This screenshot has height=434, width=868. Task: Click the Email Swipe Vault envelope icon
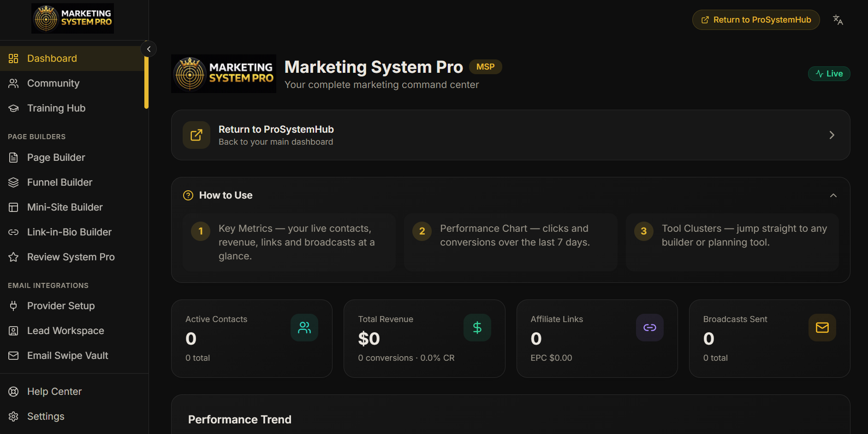13,356
